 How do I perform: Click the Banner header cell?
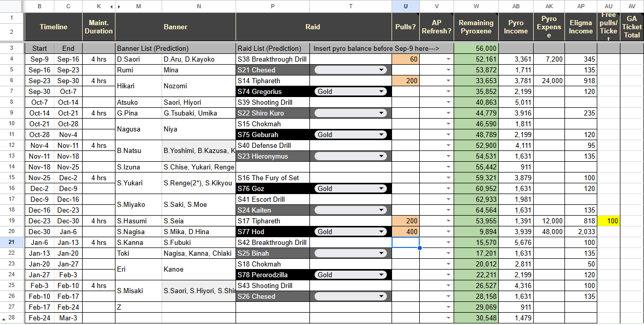[x=175, y=27]
